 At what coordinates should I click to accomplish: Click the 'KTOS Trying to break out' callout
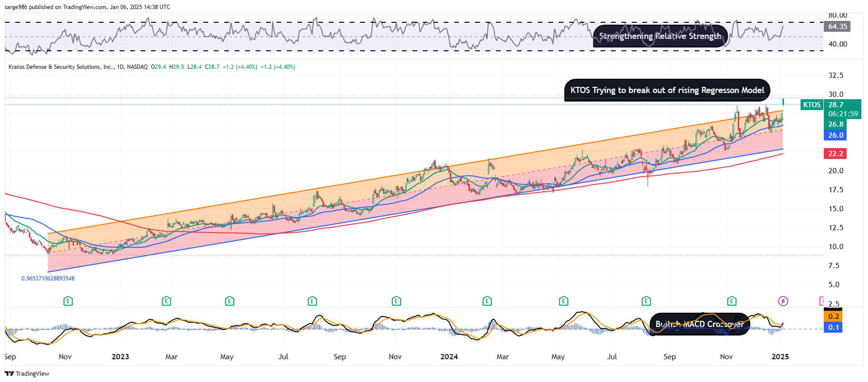[667, 90]
